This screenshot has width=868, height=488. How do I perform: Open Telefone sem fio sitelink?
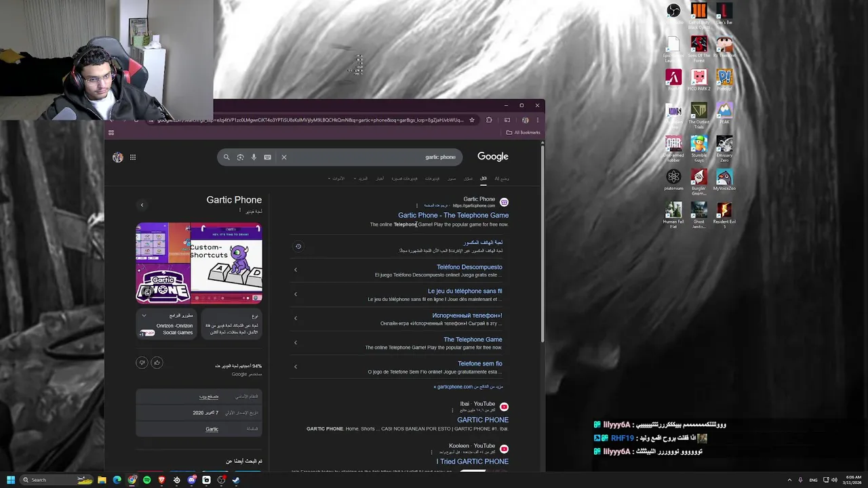tap(480, 364)
